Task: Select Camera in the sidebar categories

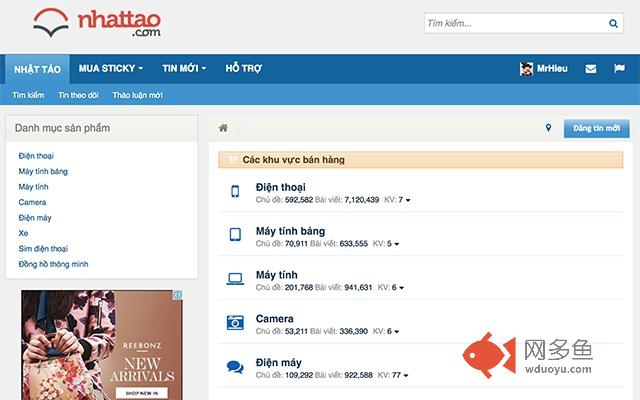Action: (32, 202)
